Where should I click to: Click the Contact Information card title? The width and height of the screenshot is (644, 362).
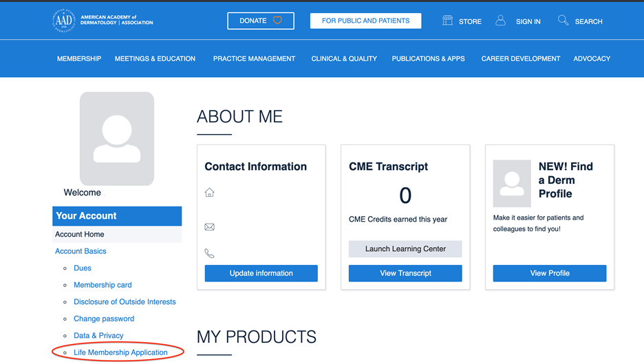(255, 167)
